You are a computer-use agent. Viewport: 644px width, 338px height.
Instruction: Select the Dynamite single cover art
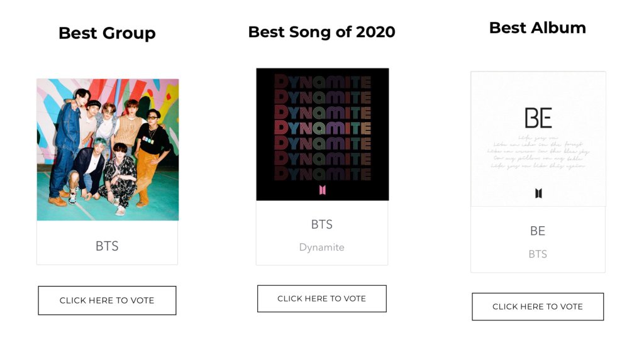pyautogui.click(x=322, y=134)
